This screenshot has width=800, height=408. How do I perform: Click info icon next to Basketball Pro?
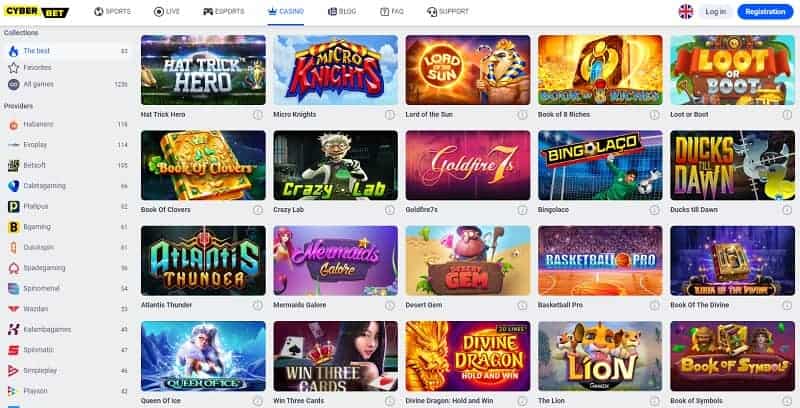pyautogui.click(x=655, y=305)
